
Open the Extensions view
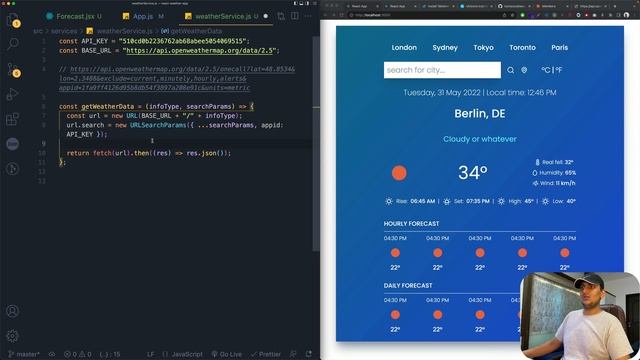pos(13,119)
